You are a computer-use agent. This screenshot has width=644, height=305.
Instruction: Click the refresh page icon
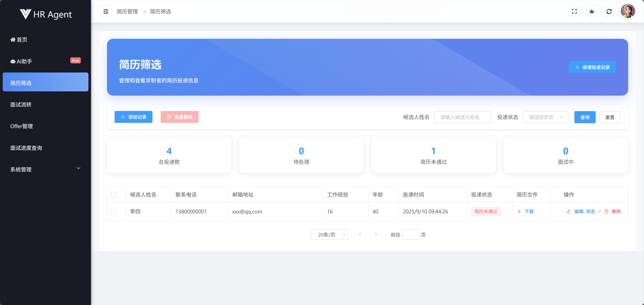tap(609, 11)
